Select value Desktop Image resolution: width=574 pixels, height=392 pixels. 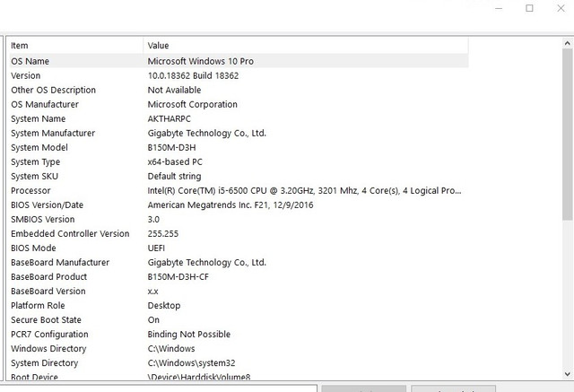tap(164, 306)
